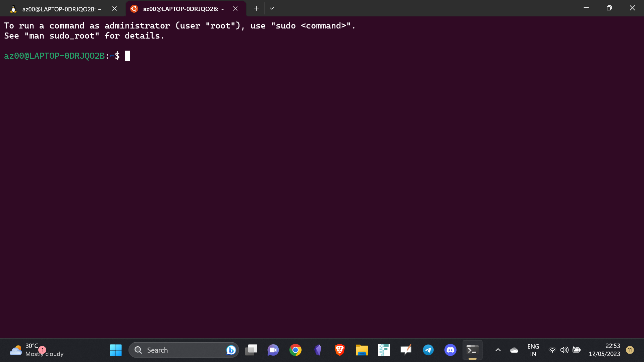The width and height of the screenshot is (644, 362).
Task: Open File Explorer from taskbar
Action: click(362, 350)
